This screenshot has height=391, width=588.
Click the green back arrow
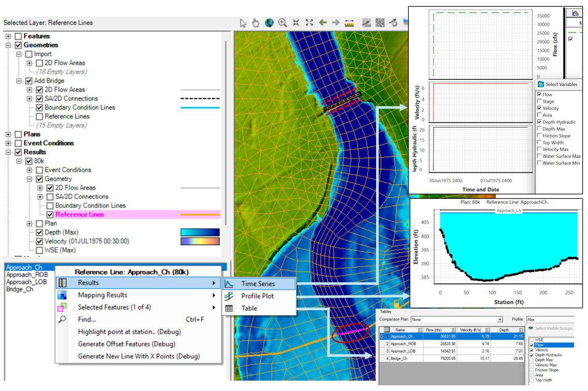point(323,23)
